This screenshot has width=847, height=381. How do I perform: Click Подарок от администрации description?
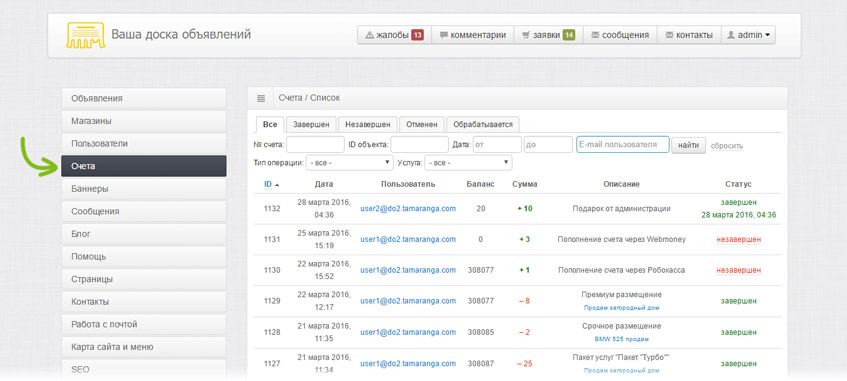coord(621,209)
